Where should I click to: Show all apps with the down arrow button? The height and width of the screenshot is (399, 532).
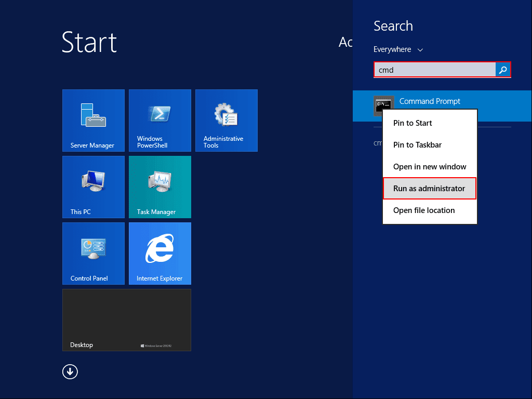click(x=70, y=371)
